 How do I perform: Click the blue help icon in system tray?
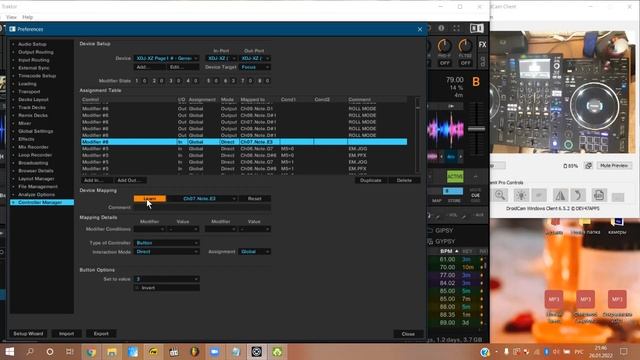tap(485, 352)
